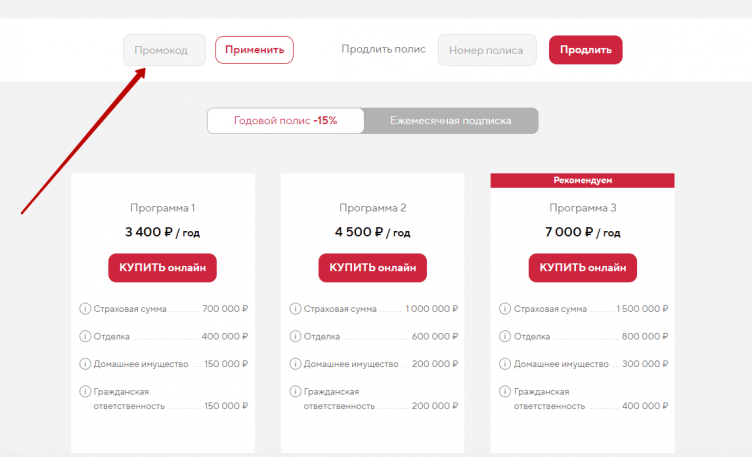Click info icon beside Программа 3 Страховая сумма
752x457 pixels.
coord(505,309)
